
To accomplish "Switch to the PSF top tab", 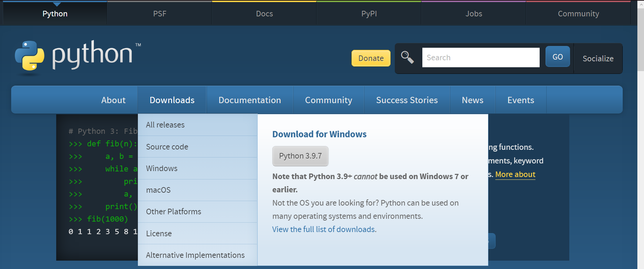I will click(160, 14).
